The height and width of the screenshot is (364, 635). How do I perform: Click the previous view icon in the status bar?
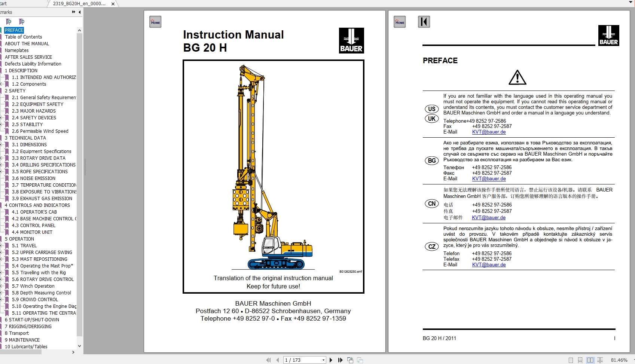click(x=350, y=360)
